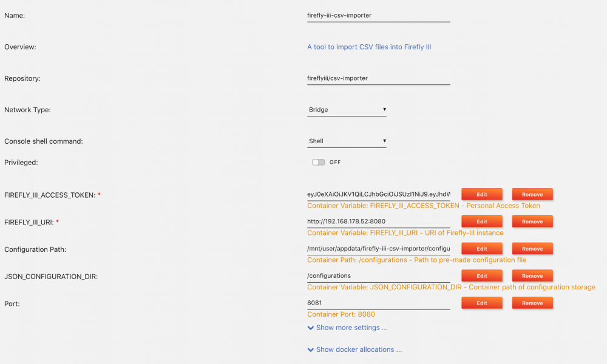Remove the Port setting
This screenshot has width=607, height=364.
tap(532, 303)
